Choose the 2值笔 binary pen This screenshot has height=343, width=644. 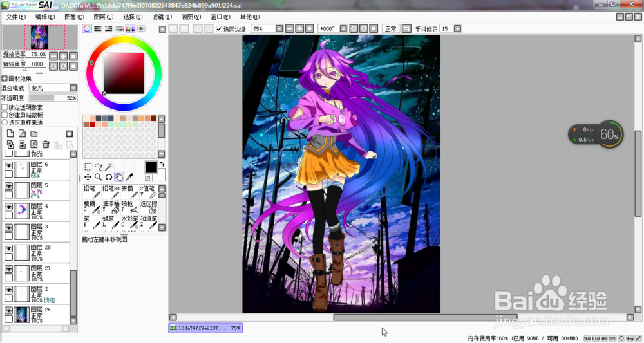point(149,192)
